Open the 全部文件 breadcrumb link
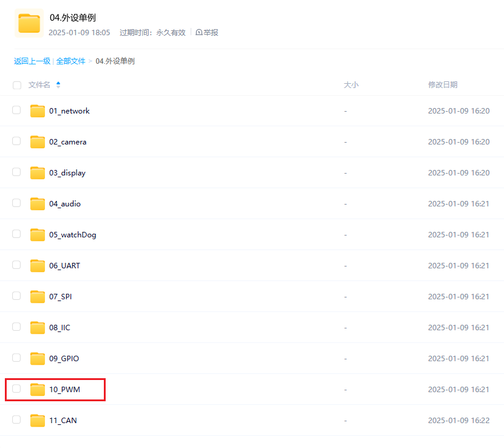 (x=70, y=61)
